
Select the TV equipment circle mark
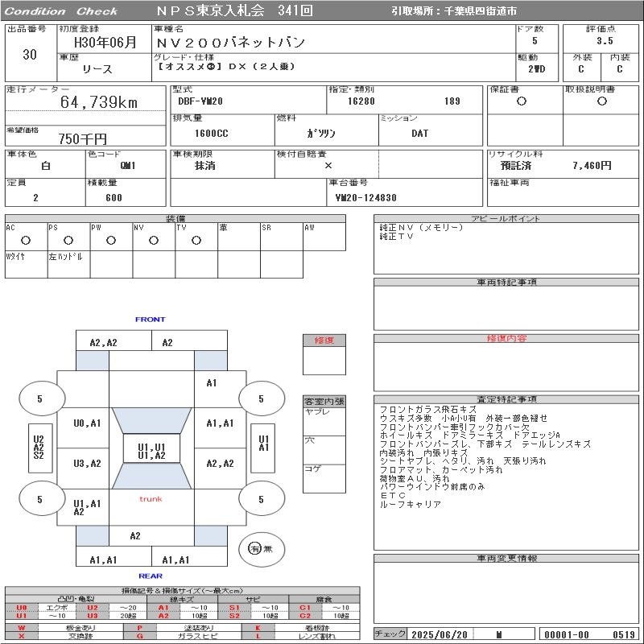(196, 240)
